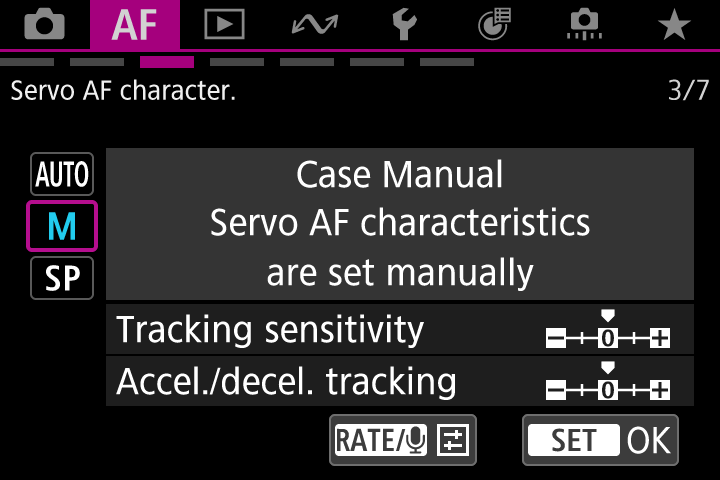Image resolution: width=720 pixels, height=480 pixels.
Task: Open the camera custom functions tab
Action: [585, 25]
